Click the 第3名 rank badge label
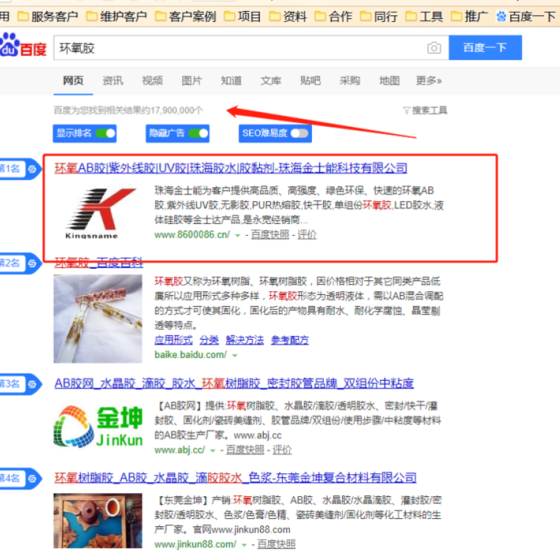 coord(11,384)
